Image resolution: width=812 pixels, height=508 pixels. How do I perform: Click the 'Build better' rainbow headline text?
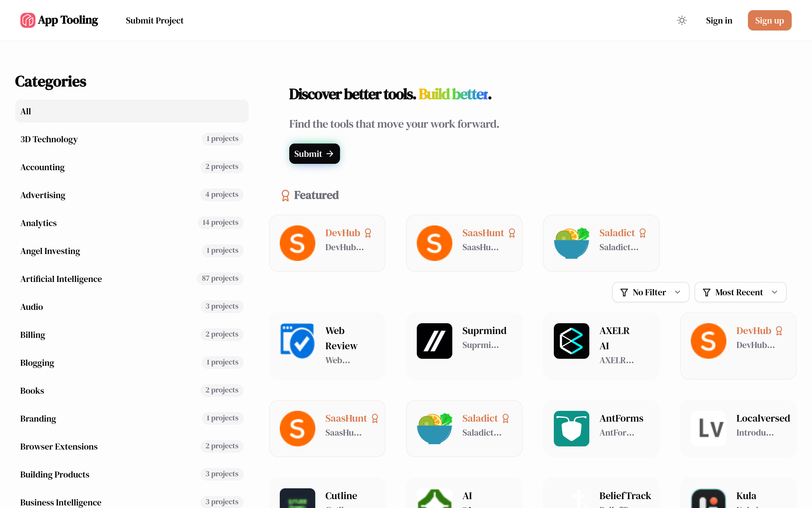coord(453,94)
